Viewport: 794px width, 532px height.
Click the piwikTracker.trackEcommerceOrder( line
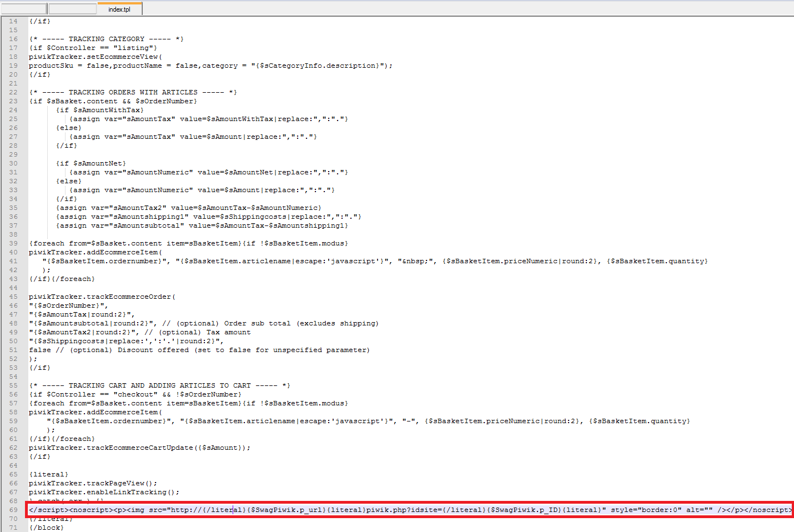pos(102,297)
